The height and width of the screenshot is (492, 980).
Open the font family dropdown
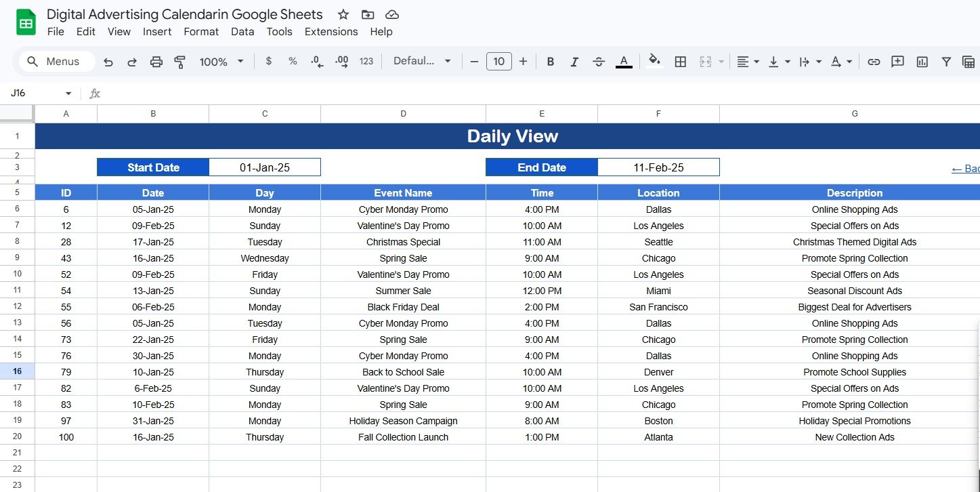pyautogui.click(x=422, y=61)
